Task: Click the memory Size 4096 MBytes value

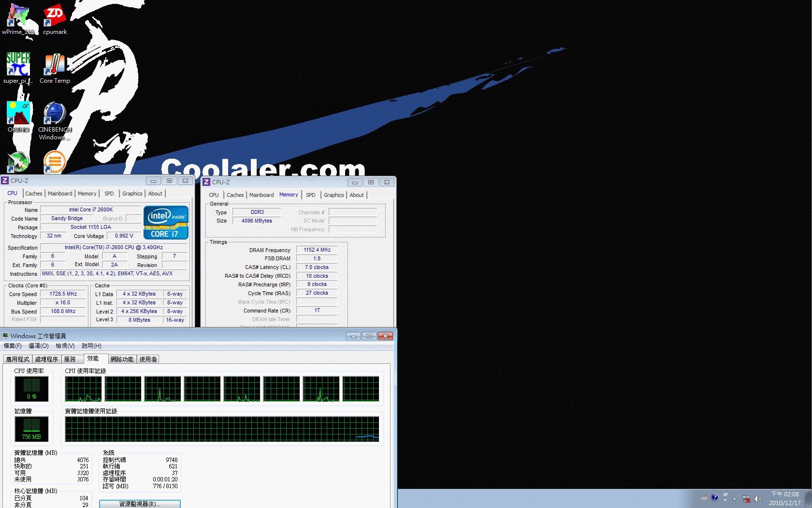Action: (x=257, y=221)
